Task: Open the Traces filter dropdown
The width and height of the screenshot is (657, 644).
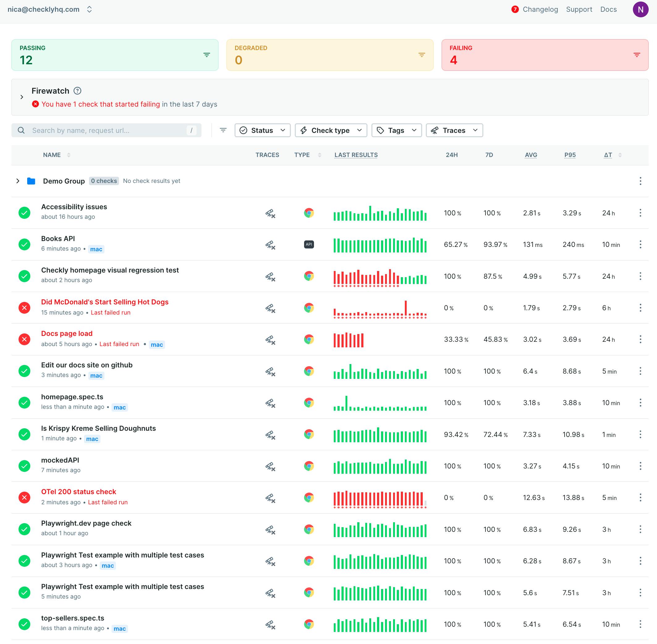Action: pos(454,130)
